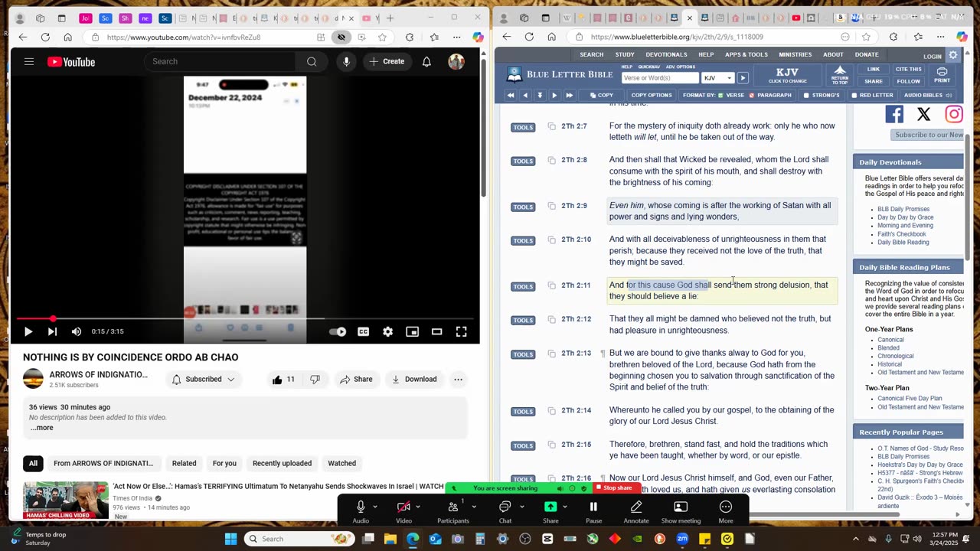Open the KJV translation dropdown
This screenshot has height=551, width=980.
click(717, 78)
